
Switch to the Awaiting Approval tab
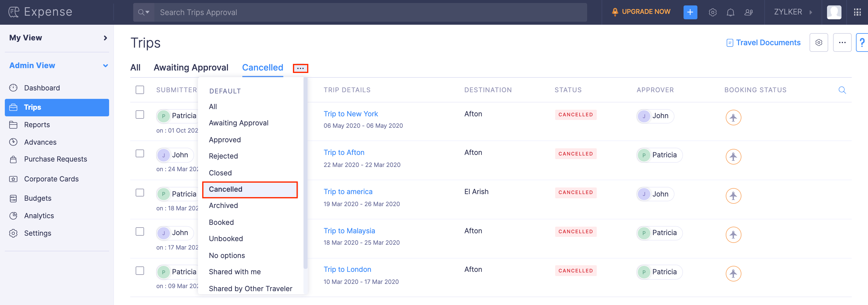(x=191, y=68)
